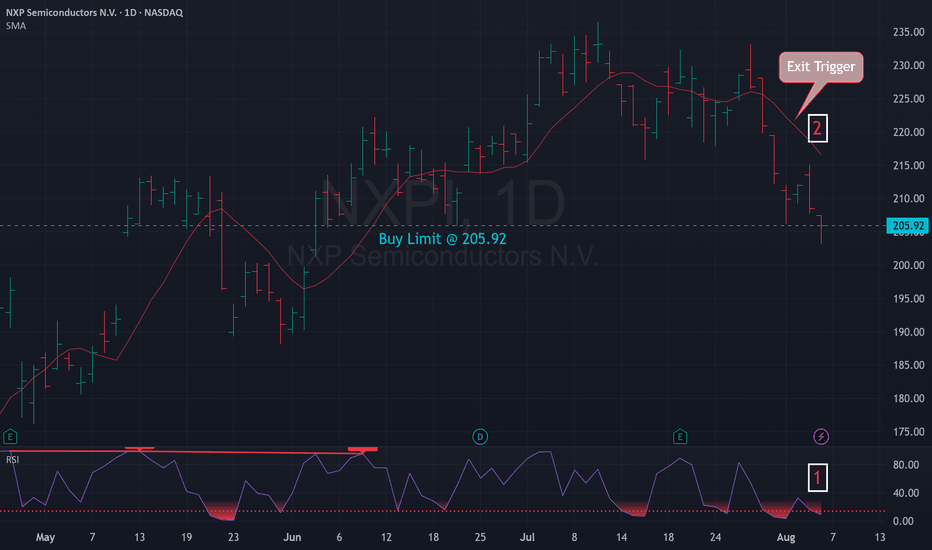Click the 175.00 price axis label

point(908,432)
